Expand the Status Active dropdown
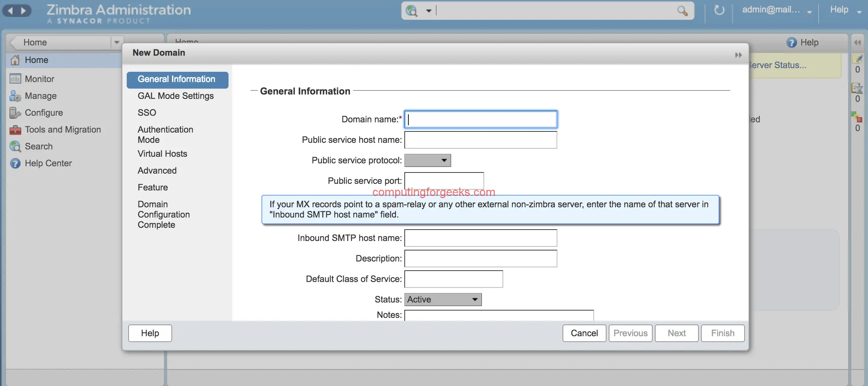Viewport: 868px width, 386px height. (443, 300)
